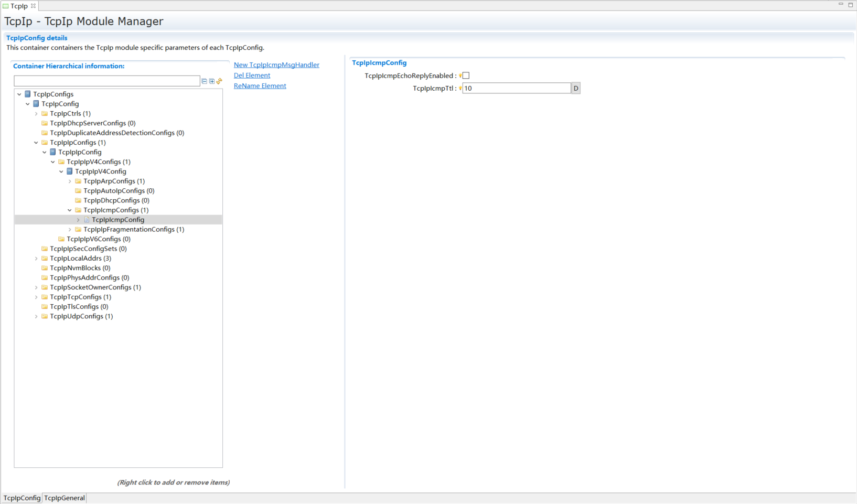
Task: Click the TcpIpNvmBlocks folder icon
Action: coord(45,268)
